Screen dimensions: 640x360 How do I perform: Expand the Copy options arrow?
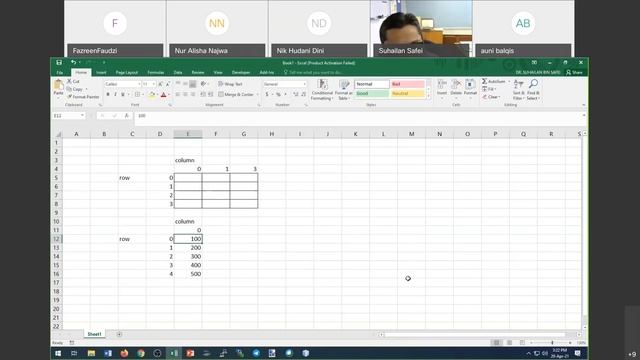[x=87, y=89]
